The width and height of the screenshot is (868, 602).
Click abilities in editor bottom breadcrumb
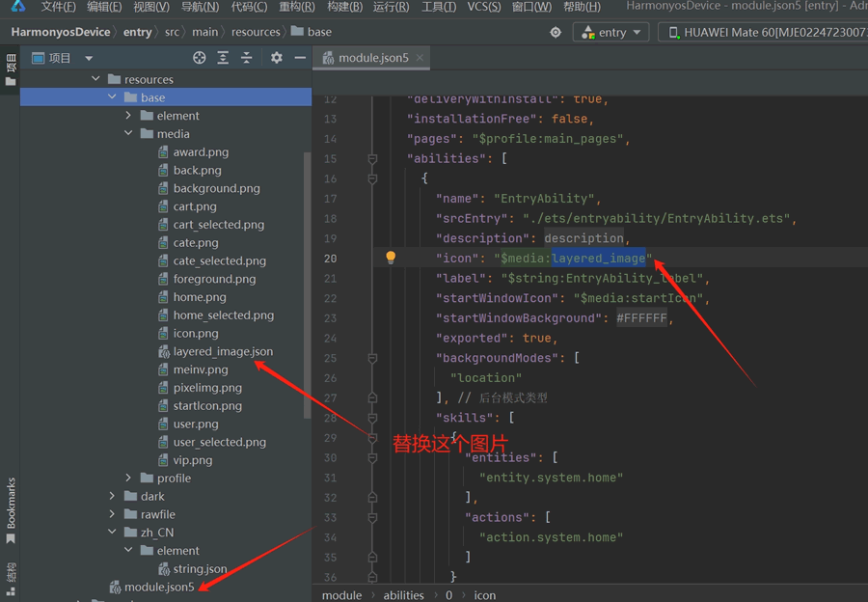pyautogui.click(x=403, y=595)
